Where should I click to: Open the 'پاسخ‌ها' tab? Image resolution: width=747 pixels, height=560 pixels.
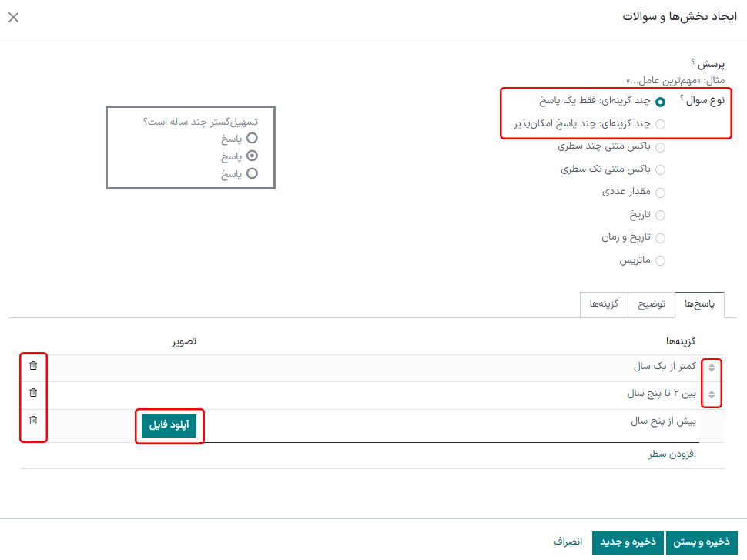[699, 304]
